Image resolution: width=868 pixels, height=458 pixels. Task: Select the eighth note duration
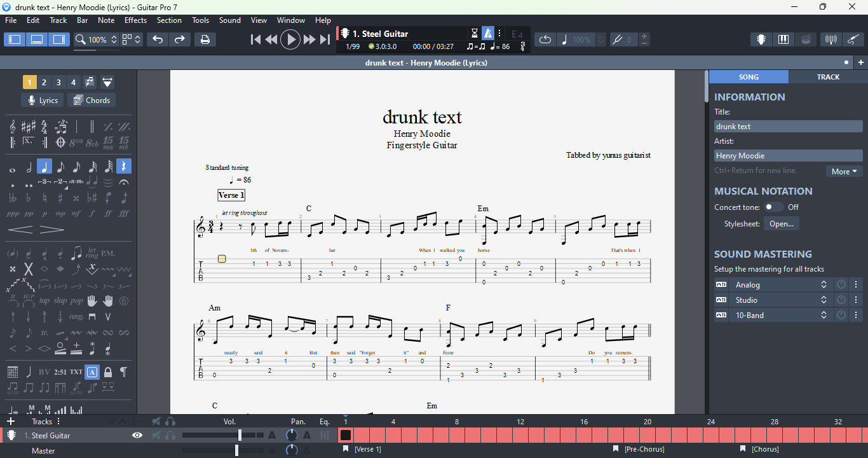point(60,167)
